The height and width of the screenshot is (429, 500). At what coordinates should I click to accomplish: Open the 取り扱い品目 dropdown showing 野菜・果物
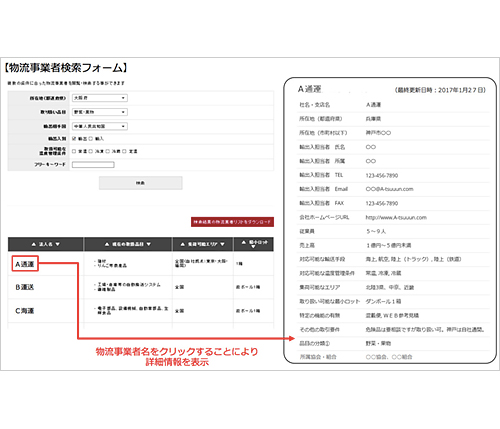point(100,112)
